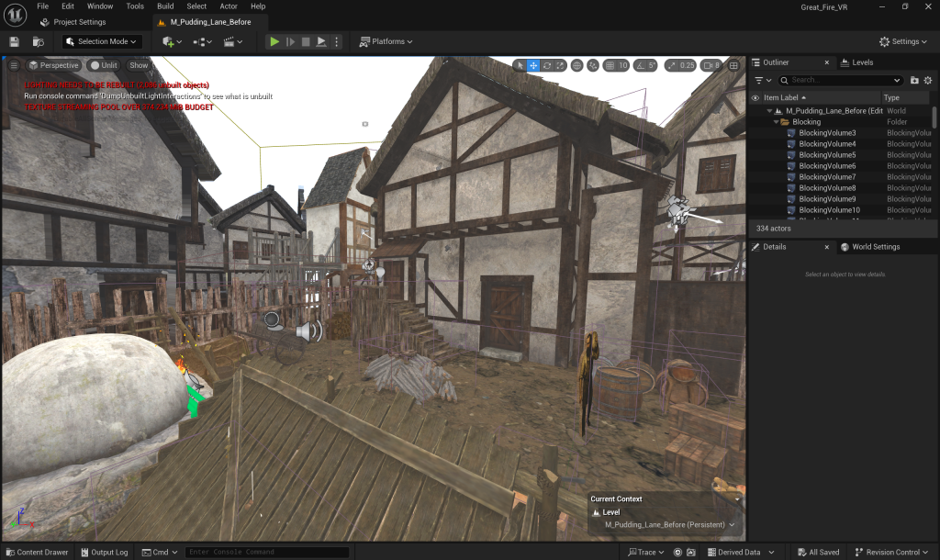
Task: Click the Stop play session button
Action: (x=306, y=42)
